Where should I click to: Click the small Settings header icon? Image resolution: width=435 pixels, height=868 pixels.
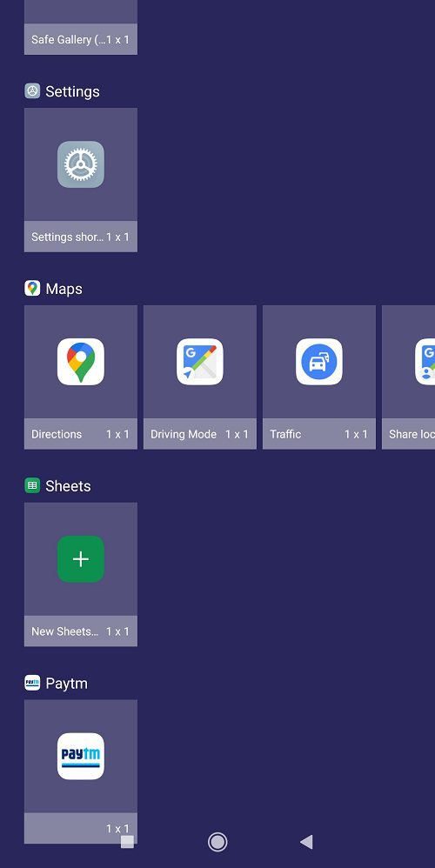[x=33, y=90]
